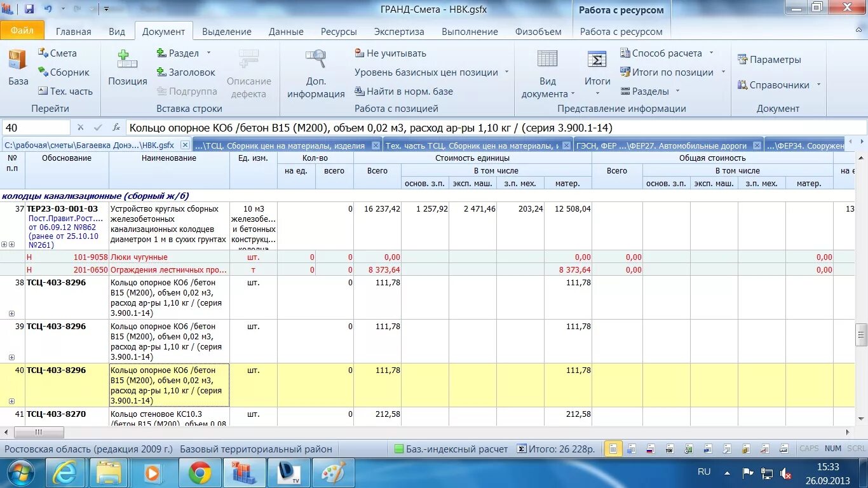Image resolution: width=868 pixels, height=488 pixels.
Task: Open Уровень базисных цен позиции dropdown
Action: (432, 72)
